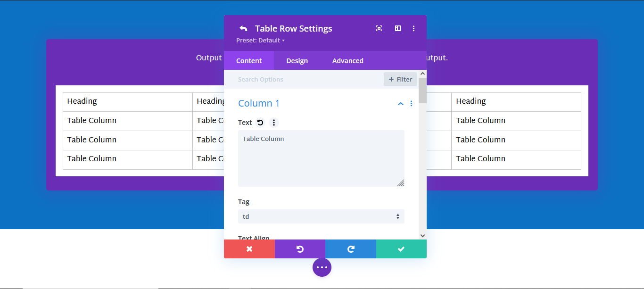Click the settings panel scrollbar down arrow
This screenshot has height=289, width=644.
[422, 235]
